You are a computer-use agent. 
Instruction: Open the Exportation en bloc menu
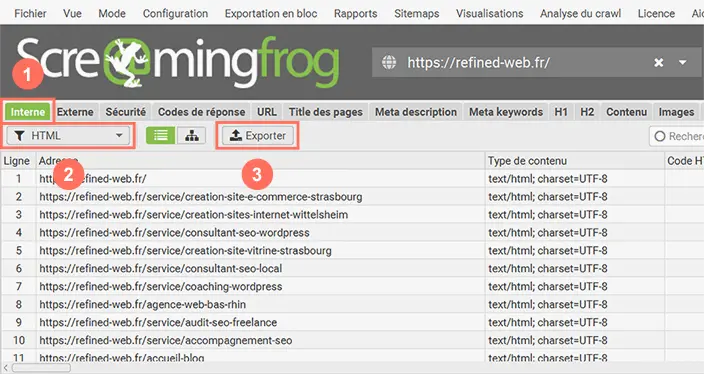pyautogui.click(x=271, y=13)
